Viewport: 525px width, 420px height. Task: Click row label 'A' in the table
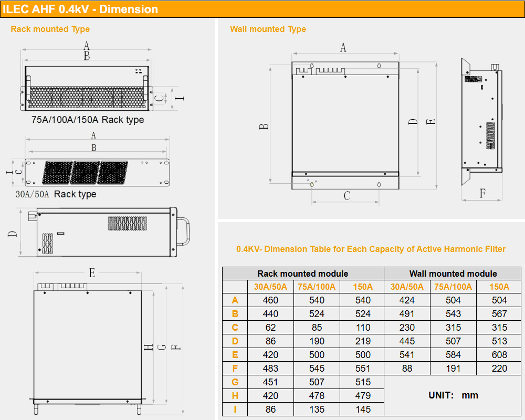pyautogui.click(x=235, y=300)
